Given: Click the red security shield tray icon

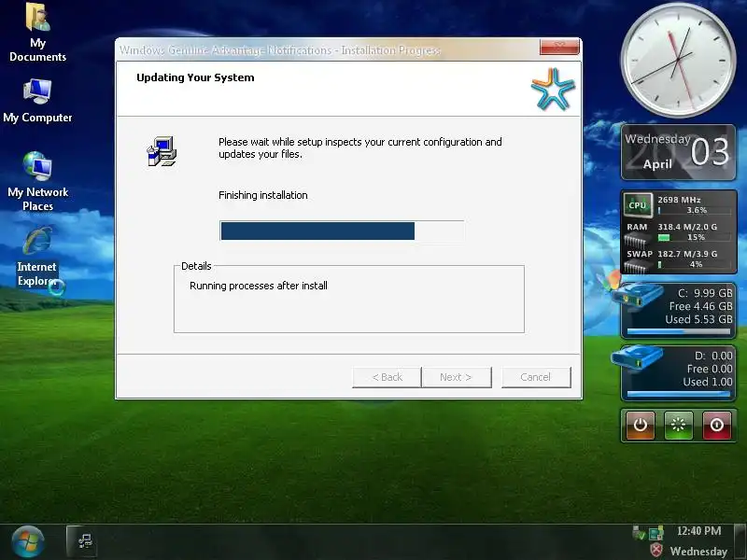Looking at the screenshot, I should tap(656, 550).
